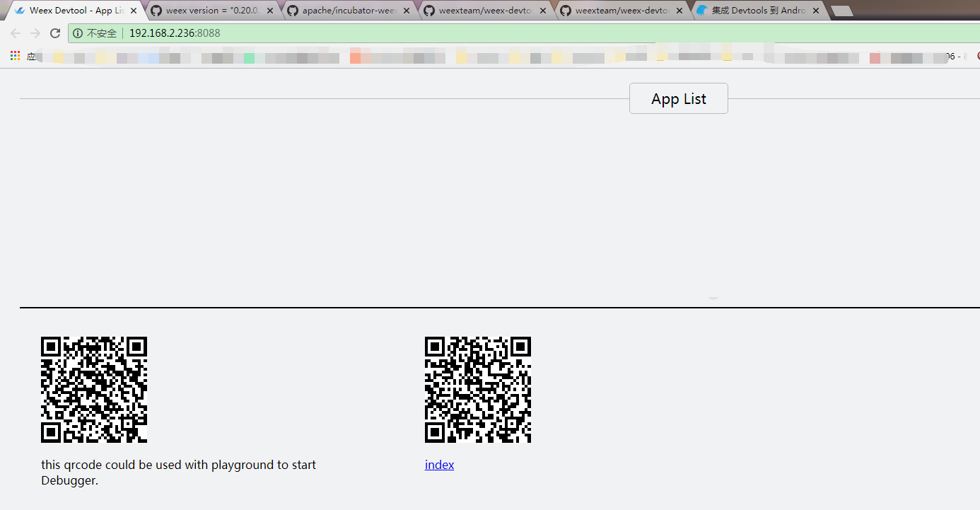980x510 pixels.
Task: Close the weex version = "0.20.0 tab
Action: point(271,11)
